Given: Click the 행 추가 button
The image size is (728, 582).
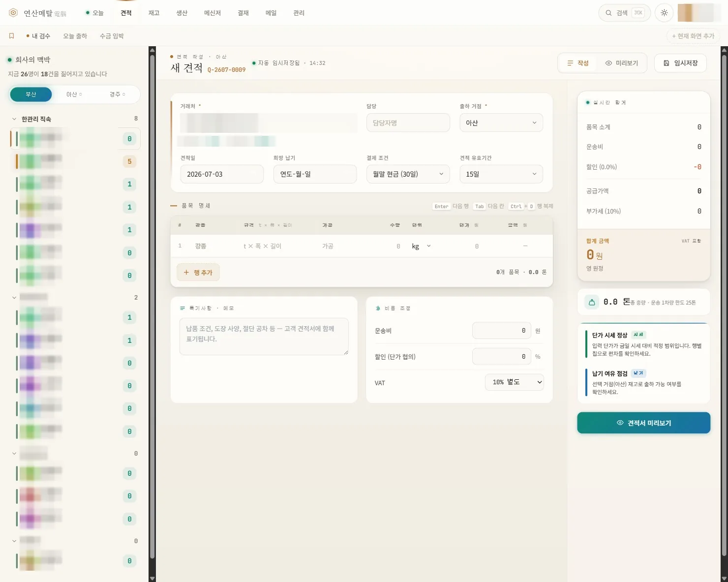Looking at the screenshot, I should tap(198, 272).
